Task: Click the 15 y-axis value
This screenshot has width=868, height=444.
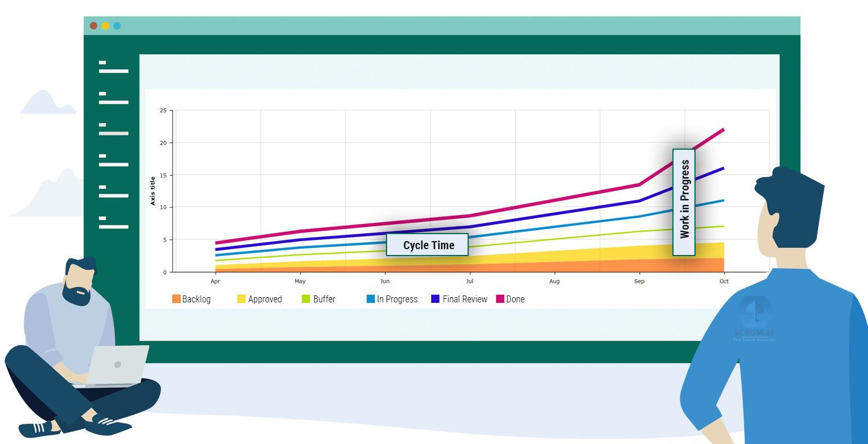Action: 163,175
